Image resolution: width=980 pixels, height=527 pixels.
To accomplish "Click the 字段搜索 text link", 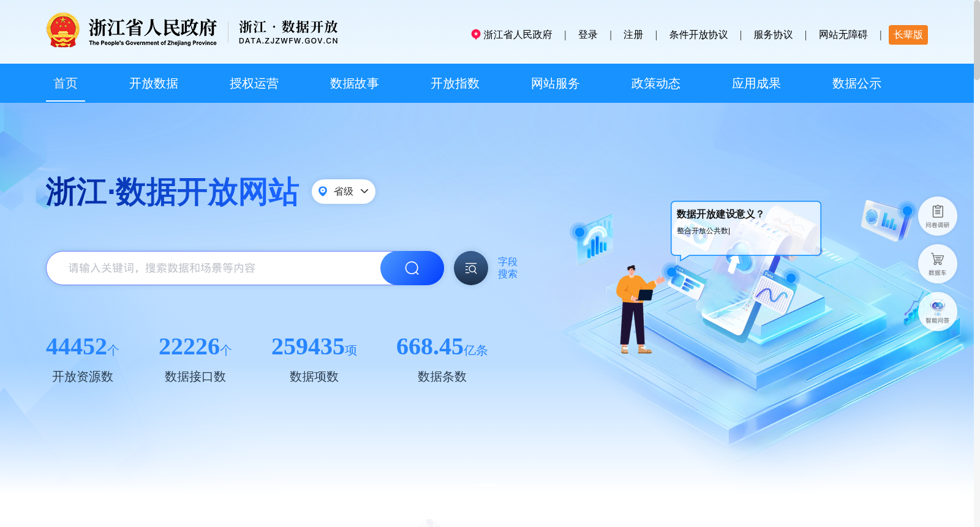I will pos(508,268).
